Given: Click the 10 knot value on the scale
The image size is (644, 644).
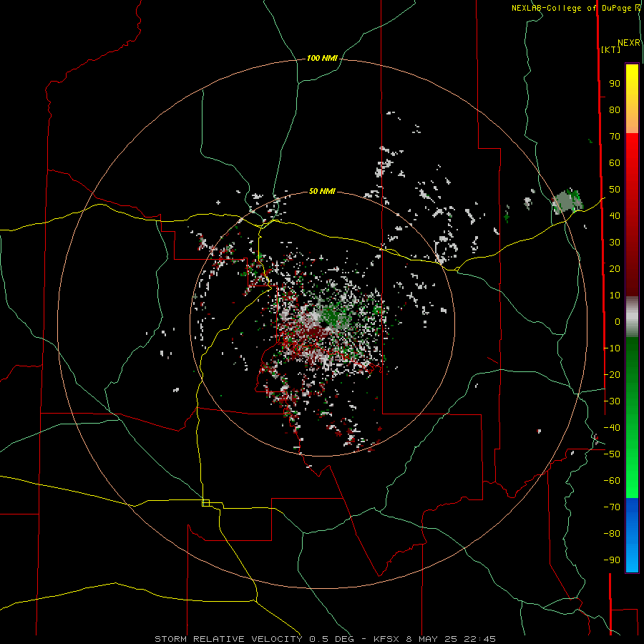Looking at the screenshot, I should point(615,296).
